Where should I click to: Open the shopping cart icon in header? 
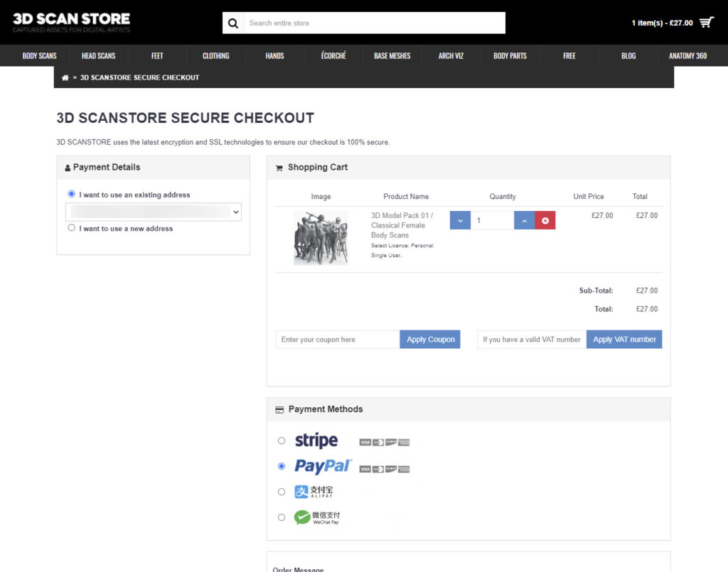706,23
